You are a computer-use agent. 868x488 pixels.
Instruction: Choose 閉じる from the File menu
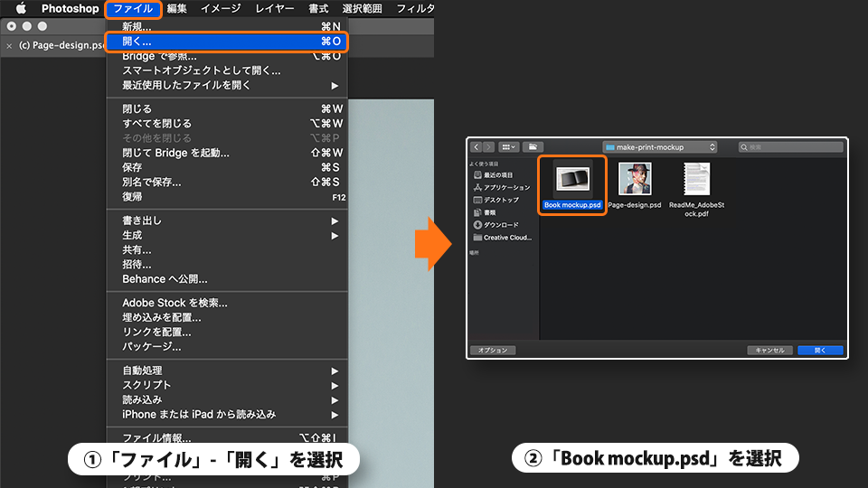pos(227,109)
